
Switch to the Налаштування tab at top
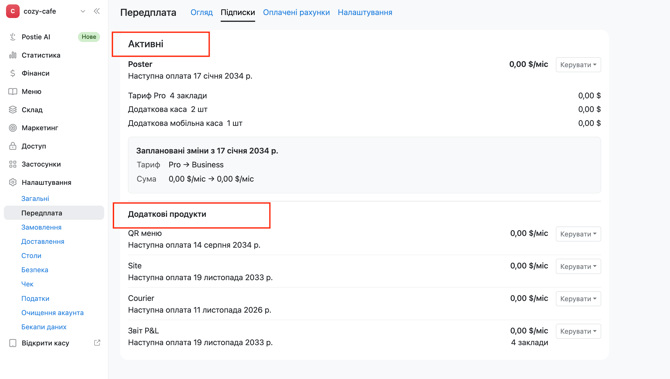tap(365, 12)
